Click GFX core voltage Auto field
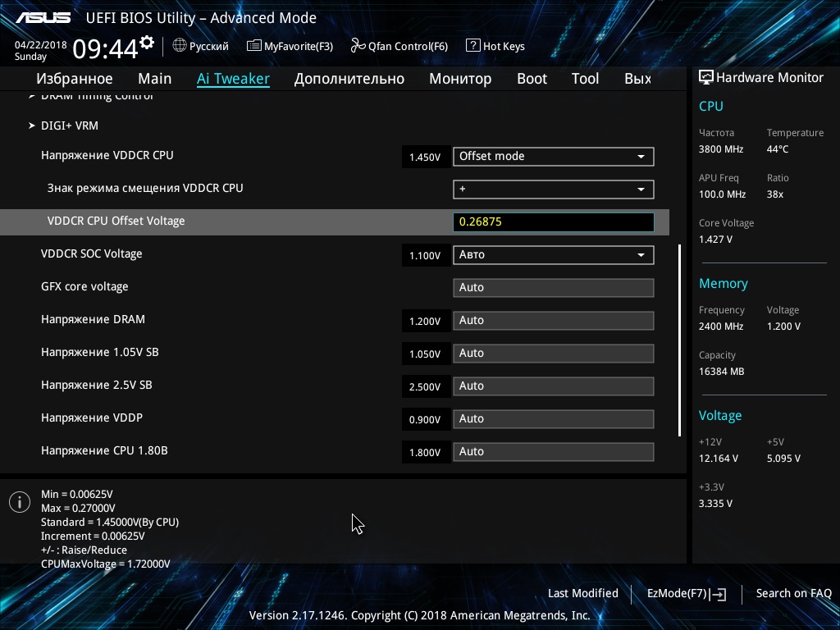Image resolution: width=840 pixels, height=630 pixels. [x=554, y=288]
